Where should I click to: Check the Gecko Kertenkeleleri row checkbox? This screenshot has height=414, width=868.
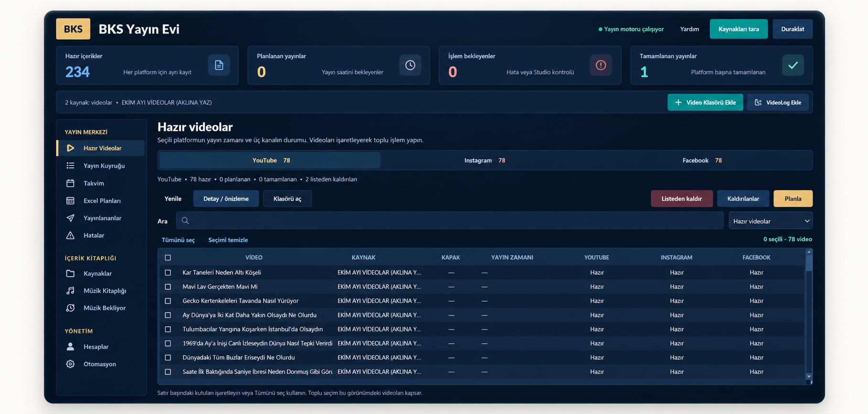168,301
